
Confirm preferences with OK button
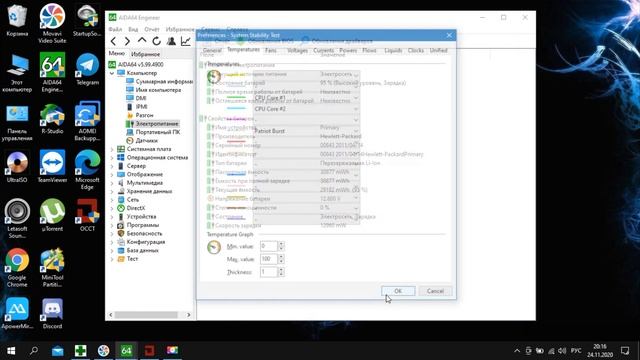pos(398,291)
